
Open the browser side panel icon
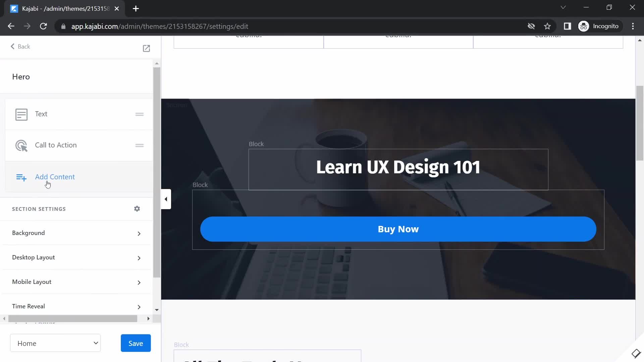coord(567,26)
